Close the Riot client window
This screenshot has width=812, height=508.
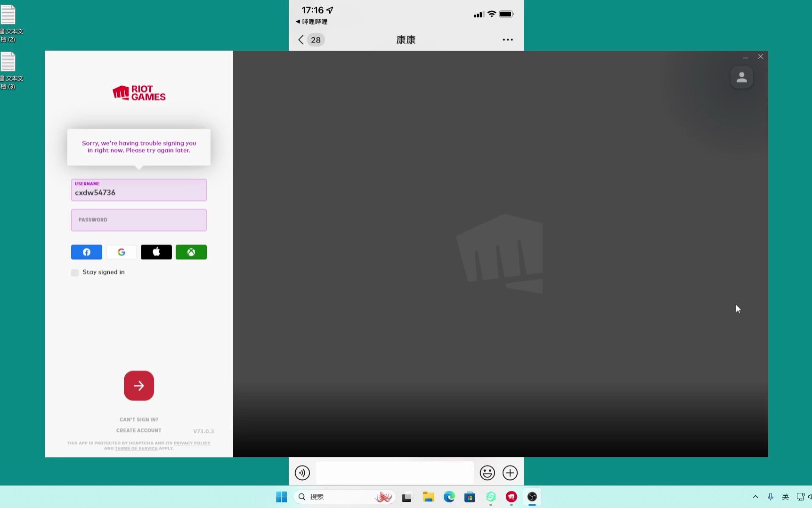tap(761, 57)
